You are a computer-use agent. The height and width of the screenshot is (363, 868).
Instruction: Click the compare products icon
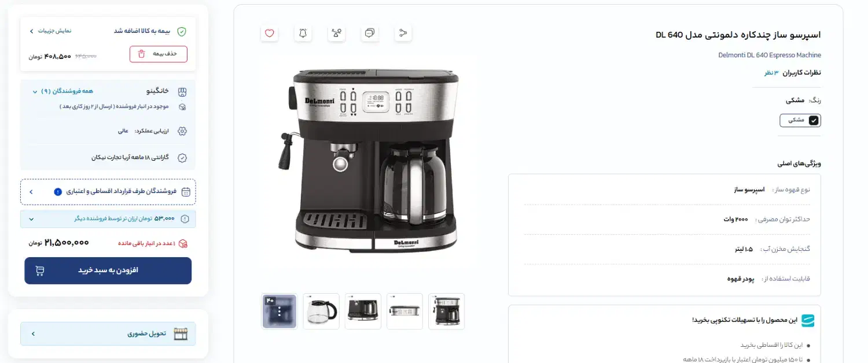coord(336,33)
